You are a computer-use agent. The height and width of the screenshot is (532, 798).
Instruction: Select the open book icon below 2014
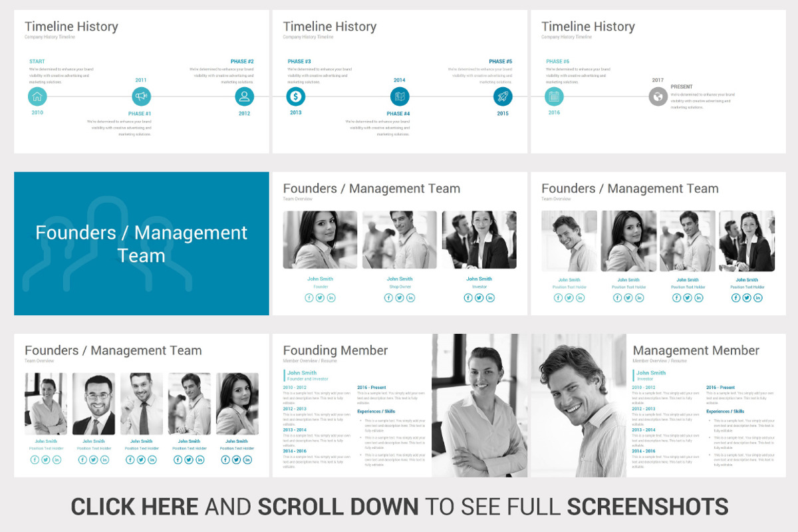click(x=400, y=96)
